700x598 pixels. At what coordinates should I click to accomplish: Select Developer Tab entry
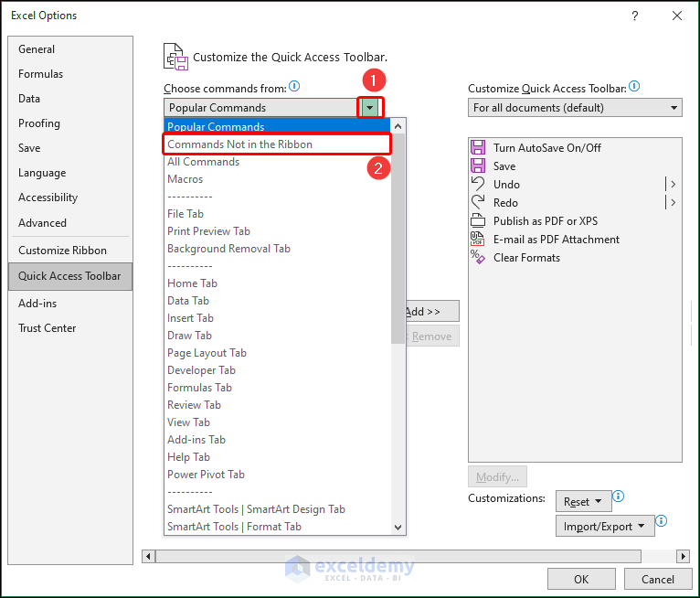277,370
